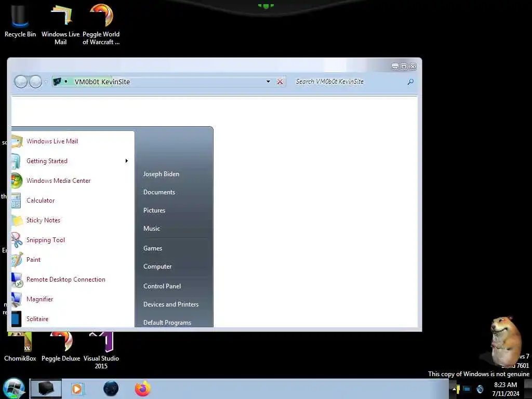Viewport: 532px width, 399px height.
Task: Close the VM0b0t KevinSite window
Action: click(x=413, y=67)
